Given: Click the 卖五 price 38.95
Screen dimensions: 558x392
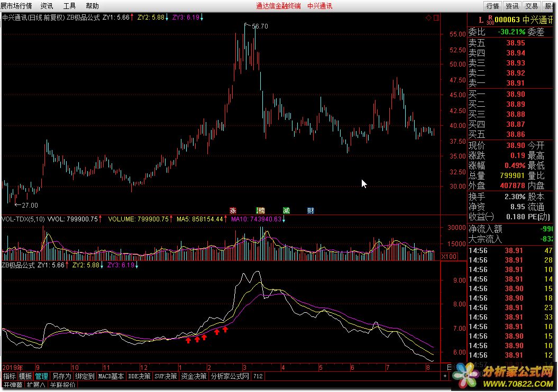Looking at the screenshot, I should tap(516, 43).
